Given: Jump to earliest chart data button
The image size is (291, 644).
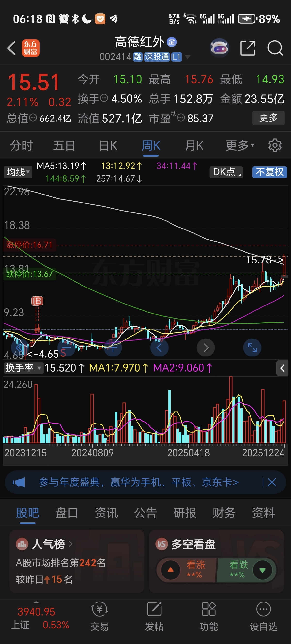Looking at the screenshot, I should [x=20, y=347].
